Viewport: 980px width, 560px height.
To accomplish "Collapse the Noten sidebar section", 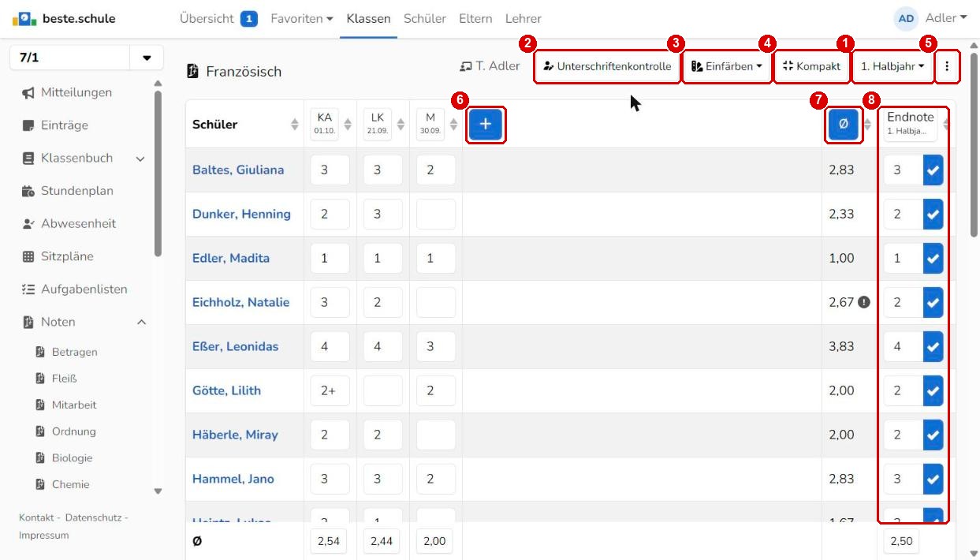I will pos(142,323).
